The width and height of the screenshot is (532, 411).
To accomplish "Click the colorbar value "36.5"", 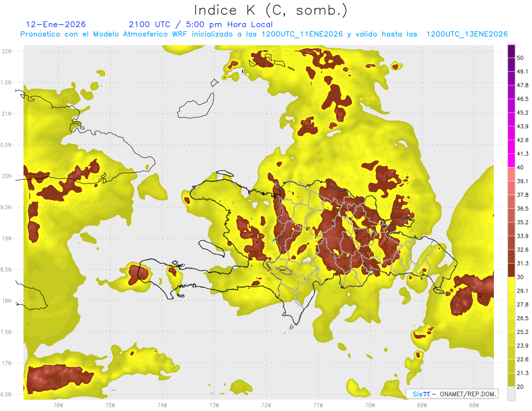I will [523, 208].
